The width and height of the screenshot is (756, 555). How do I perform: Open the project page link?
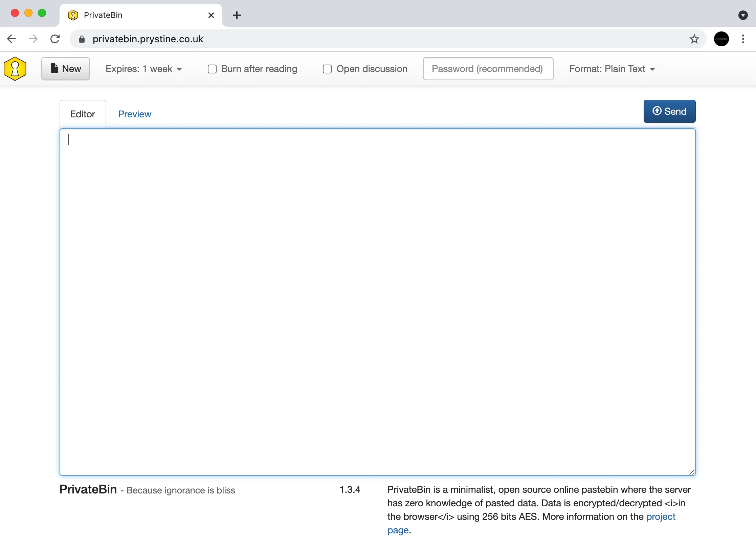click(661, 517)
